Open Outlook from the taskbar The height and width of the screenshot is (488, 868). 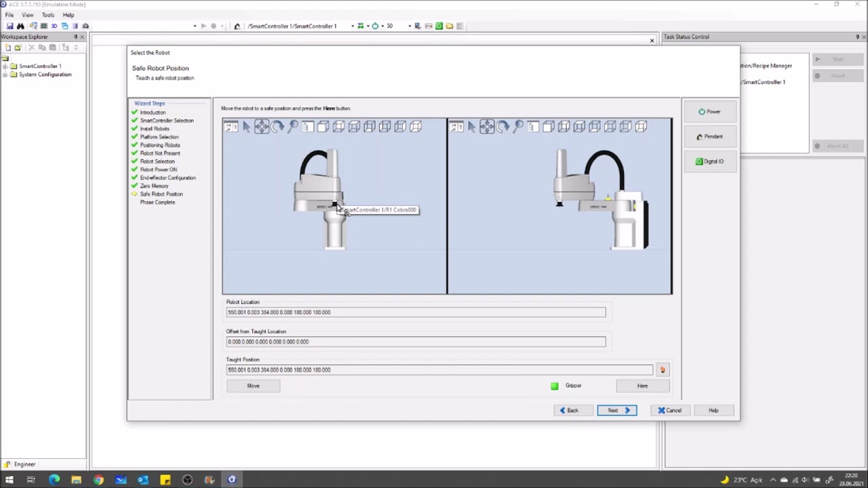point(143,480)
